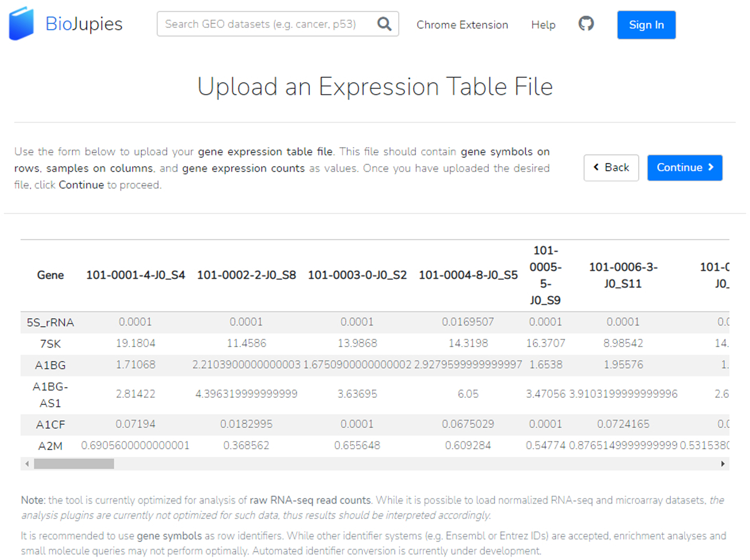Click the Sign In button
This screenshot has height=560, width=750.
[646, 25]
